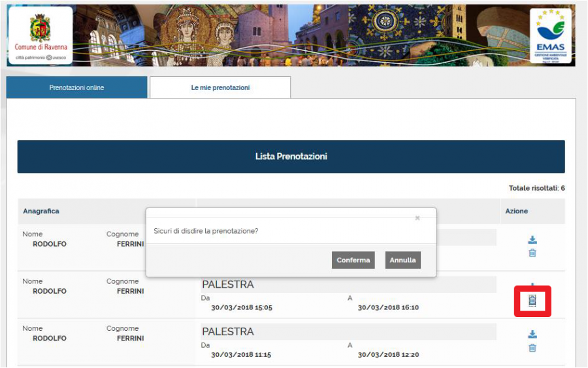Click the download icon in the first booking row

[x=532, y=239]
